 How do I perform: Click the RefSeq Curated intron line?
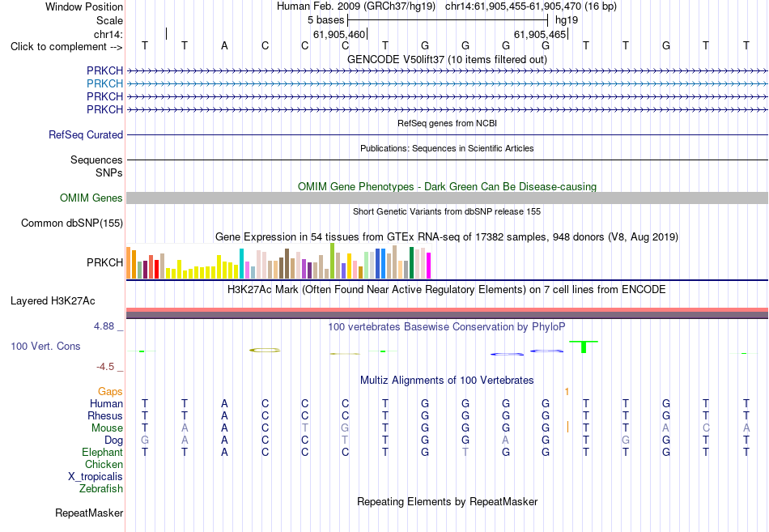pos(447,135)
